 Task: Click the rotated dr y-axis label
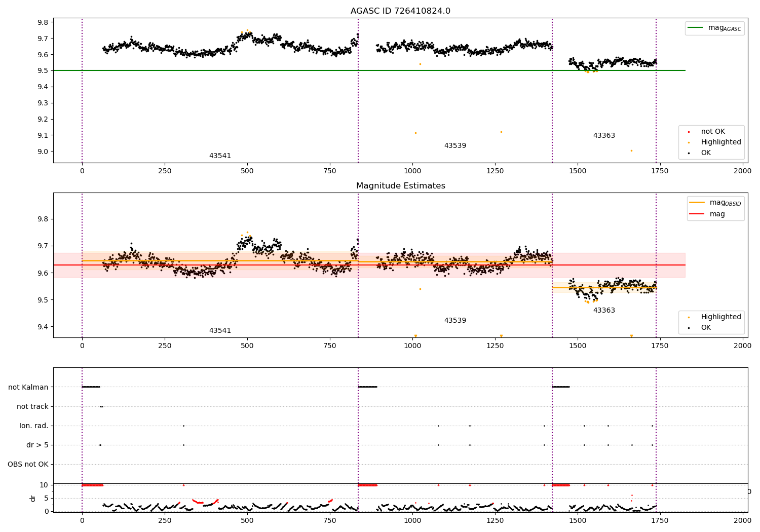[x=33, y=498]
